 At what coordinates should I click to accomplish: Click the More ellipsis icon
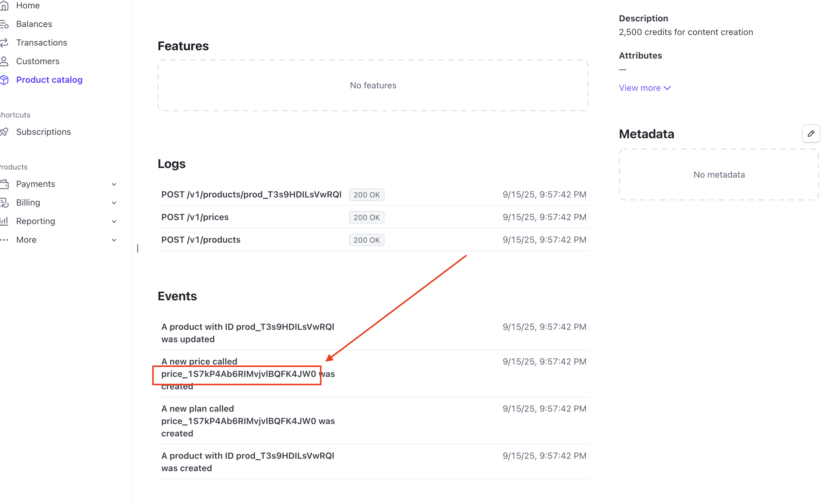click(x=4, y=240)
